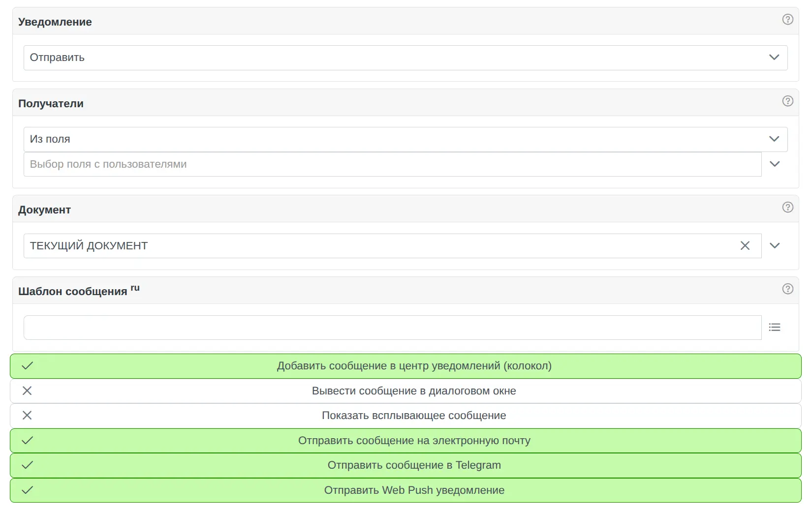
Task: Enable Вывести сообщение в диалоговом окне
Action: click(x=413, y=391)
